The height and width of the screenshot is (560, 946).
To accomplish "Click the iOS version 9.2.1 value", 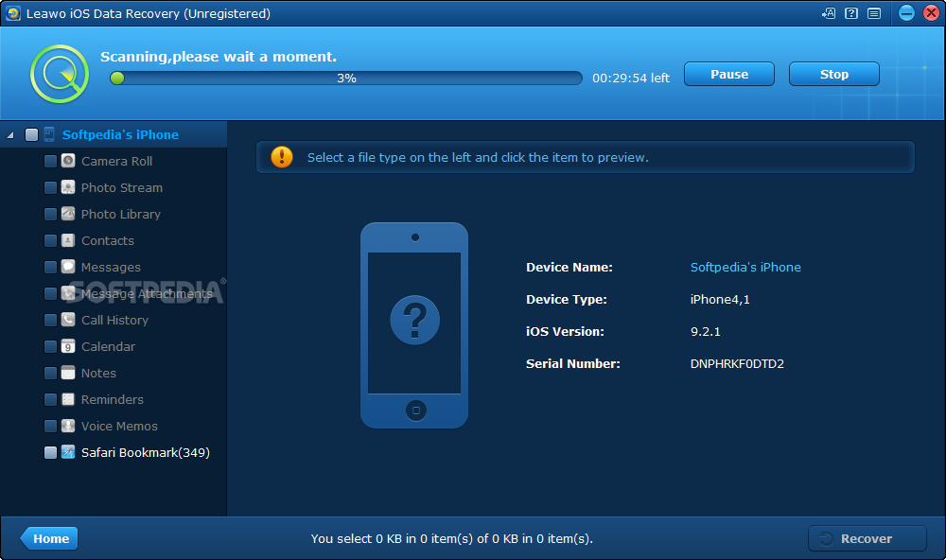I will point(706,331).
